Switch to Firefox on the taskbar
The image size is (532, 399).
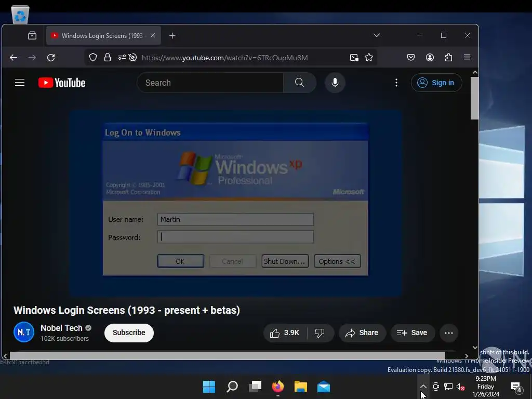pyautogui.click(x=278, y=387)
